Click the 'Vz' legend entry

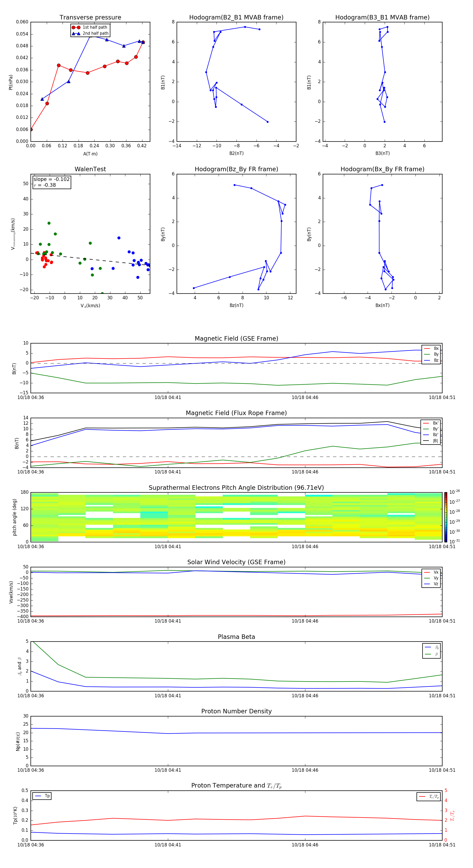click(x=431, y=584)
